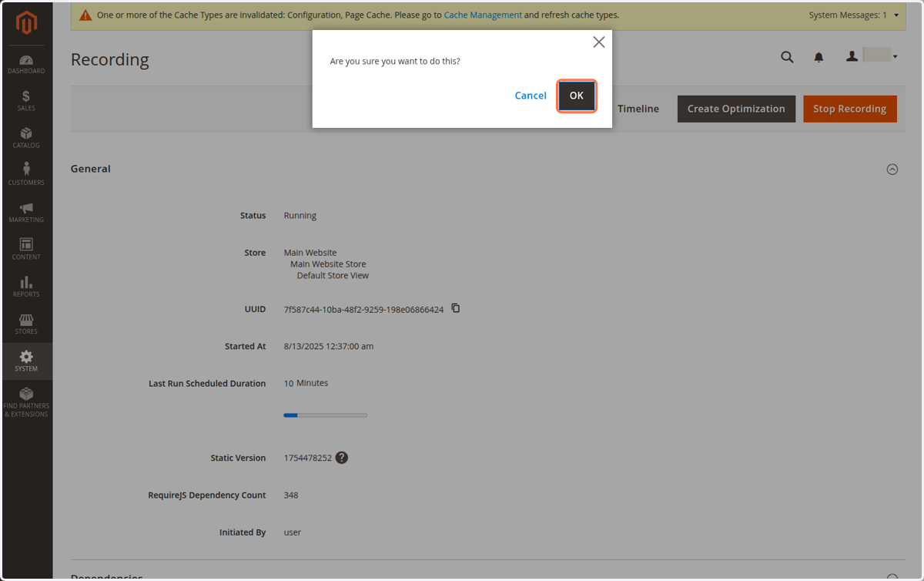This screenshot has height=581, width=924.
Task: Select the UUID value text
Action: (363, 310)
